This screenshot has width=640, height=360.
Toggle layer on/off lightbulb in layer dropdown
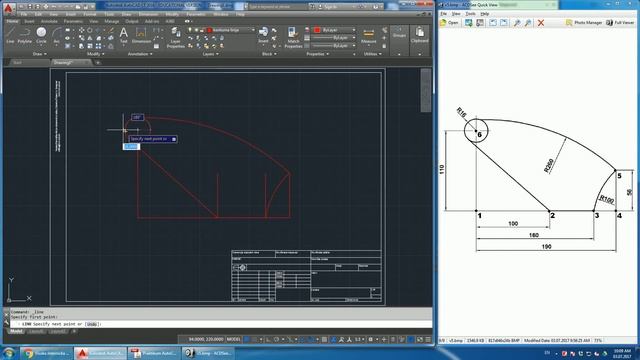click(190, 30)
